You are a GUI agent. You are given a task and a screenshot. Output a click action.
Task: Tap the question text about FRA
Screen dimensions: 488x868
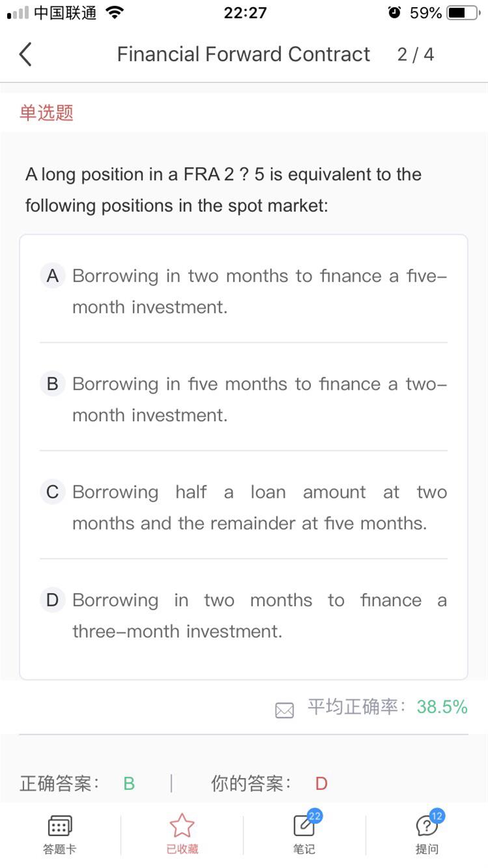223,190
